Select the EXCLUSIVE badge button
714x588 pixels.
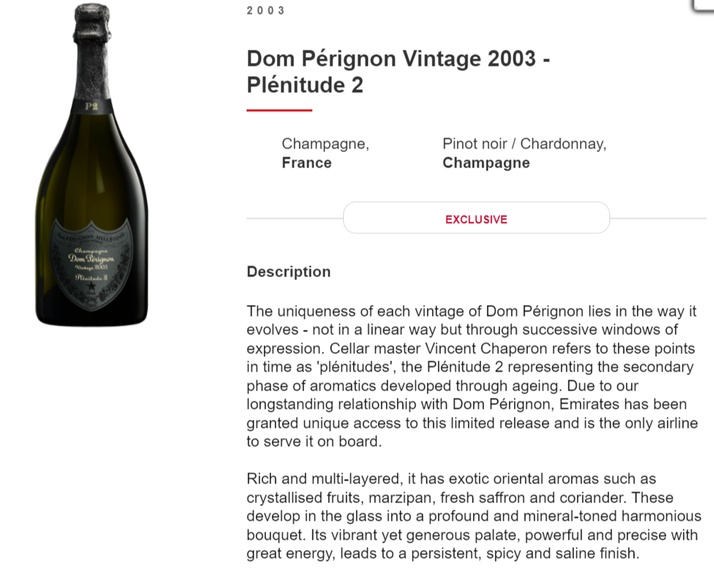476,219
